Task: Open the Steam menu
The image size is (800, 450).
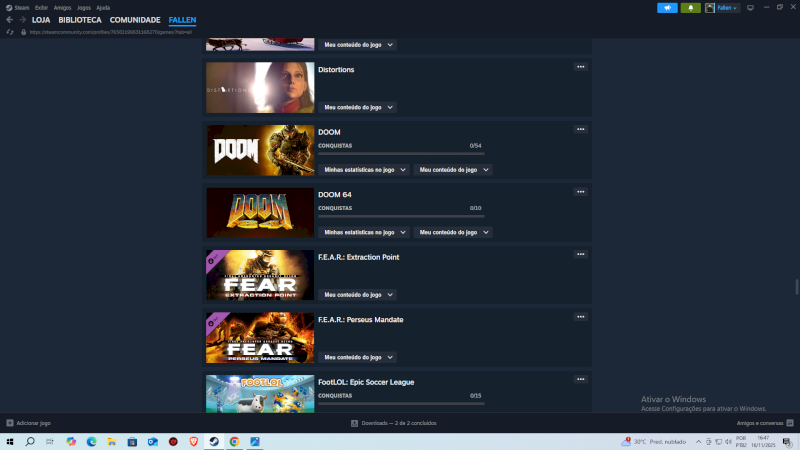Action: [x=21, y=8]
